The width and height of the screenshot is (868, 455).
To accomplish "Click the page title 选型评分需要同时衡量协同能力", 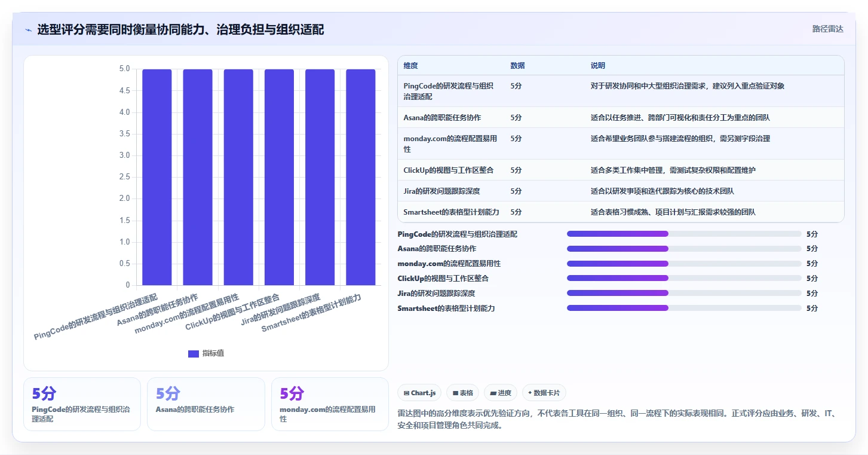I will point(180,29).
